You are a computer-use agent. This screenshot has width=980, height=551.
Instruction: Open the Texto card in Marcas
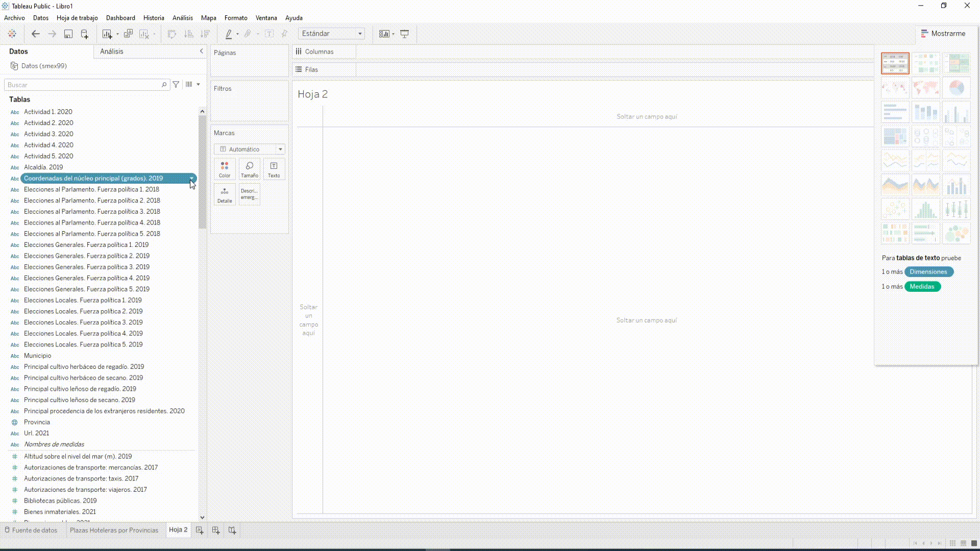pyautogui.click(x=274, y=169)
